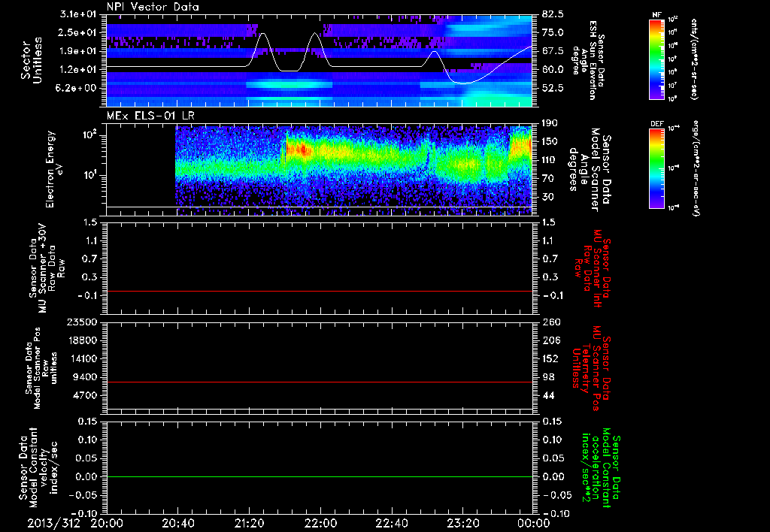
Task: Click the 22:40 time axis label
Action: 392,523
